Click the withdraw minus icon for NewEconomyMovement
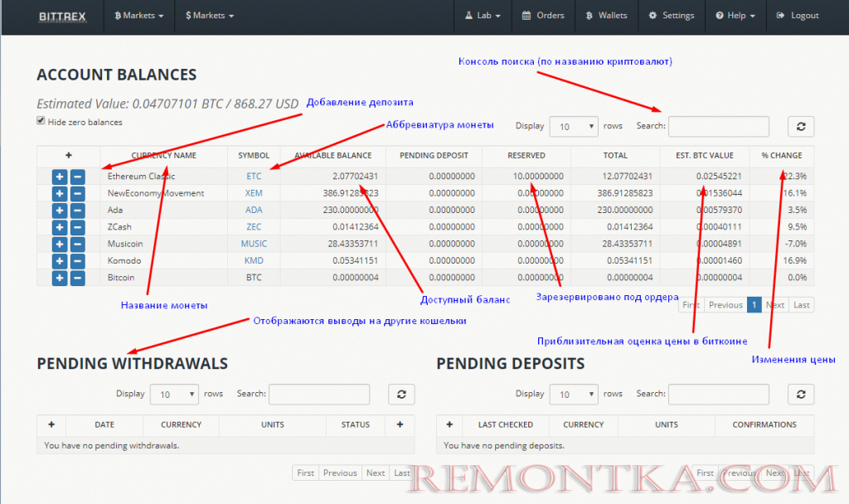Viewport: 849px width, 504px height. point(77,193)
